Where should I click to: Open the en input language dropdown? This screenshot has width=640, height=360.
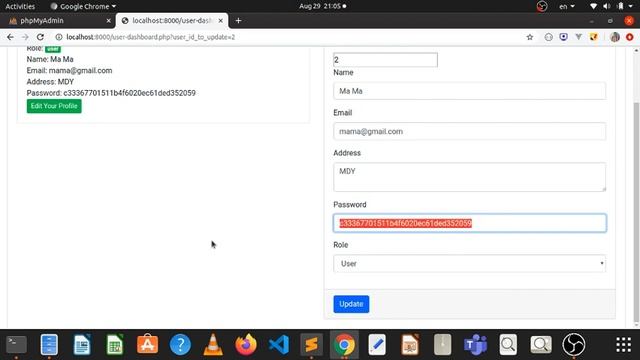pyautogui.click(x=567, y=6)
